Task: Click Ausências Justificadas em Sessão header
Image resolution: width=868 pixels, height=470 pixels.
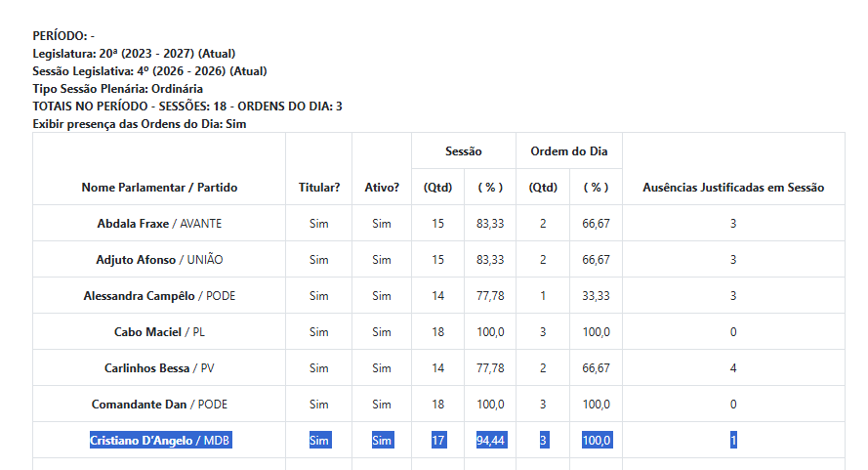Action: click(x=733, y=188)
